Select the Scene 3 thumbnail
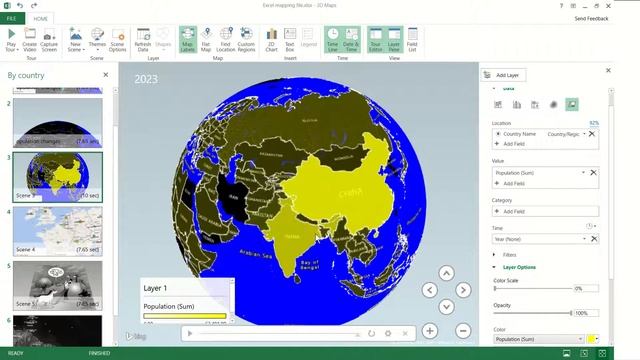 point(58,177)
